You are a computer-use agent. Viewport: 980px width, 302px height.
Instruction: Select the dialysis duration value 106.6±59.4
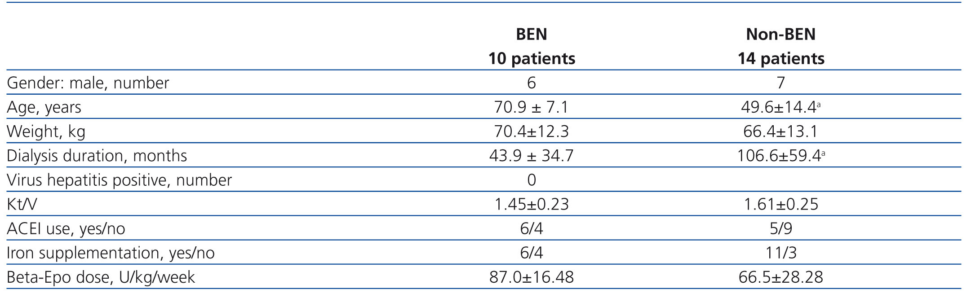pos(779,156)
